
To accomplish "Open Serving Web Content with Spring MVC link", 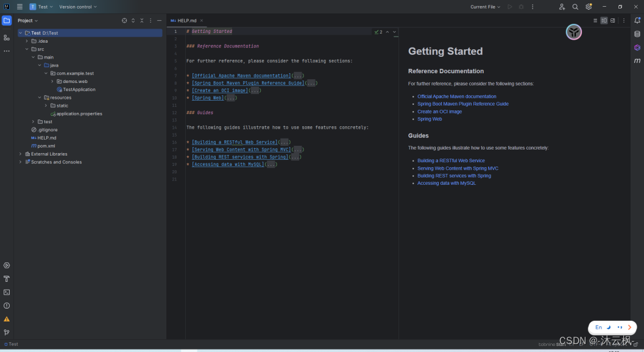I will [x=458, y=168].
